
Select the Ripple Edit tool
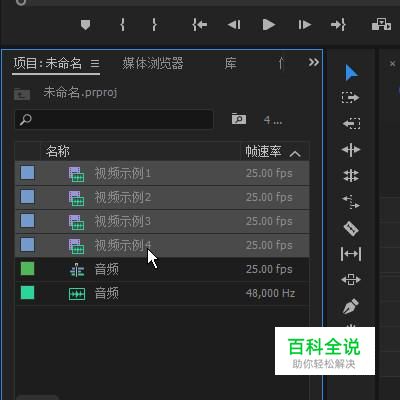point(351,150)
